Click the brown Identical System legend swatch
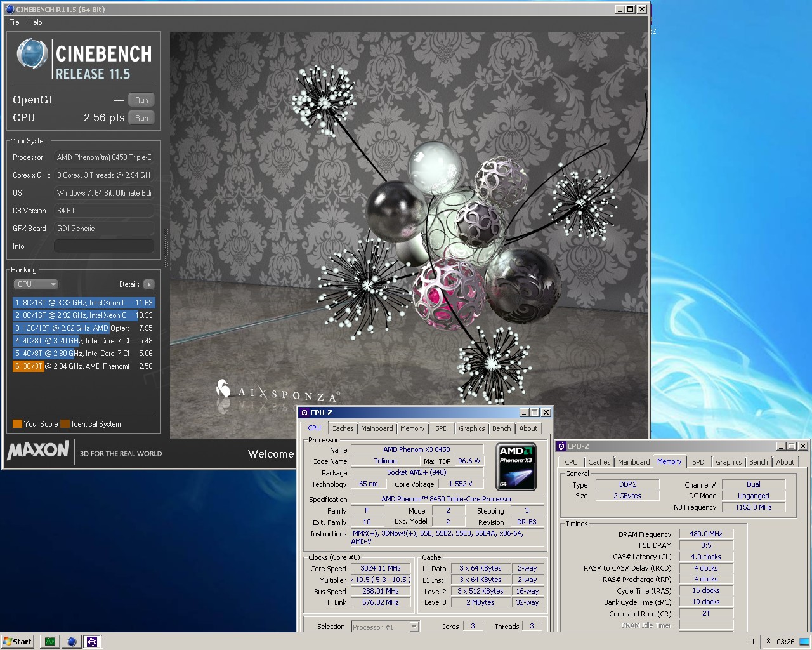This screenshot has height=650, width=812. (x=65, y=424)
